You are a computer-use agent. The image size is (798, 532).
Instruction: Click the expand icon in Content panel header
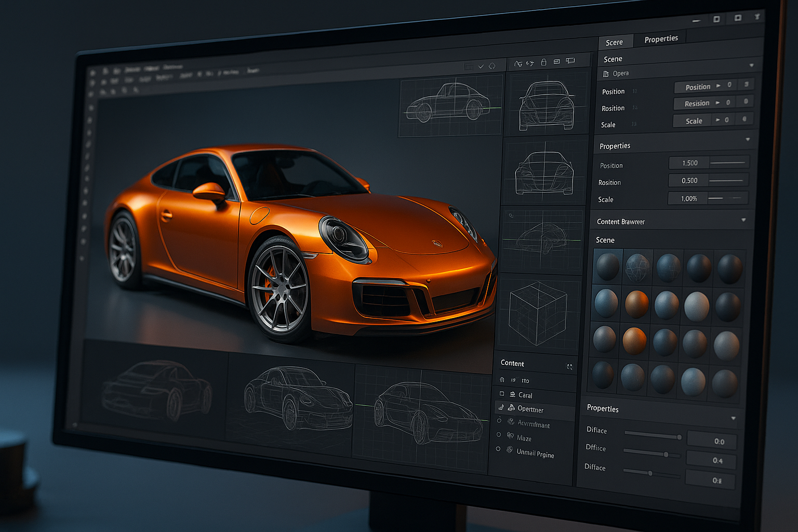pos(569,367)
